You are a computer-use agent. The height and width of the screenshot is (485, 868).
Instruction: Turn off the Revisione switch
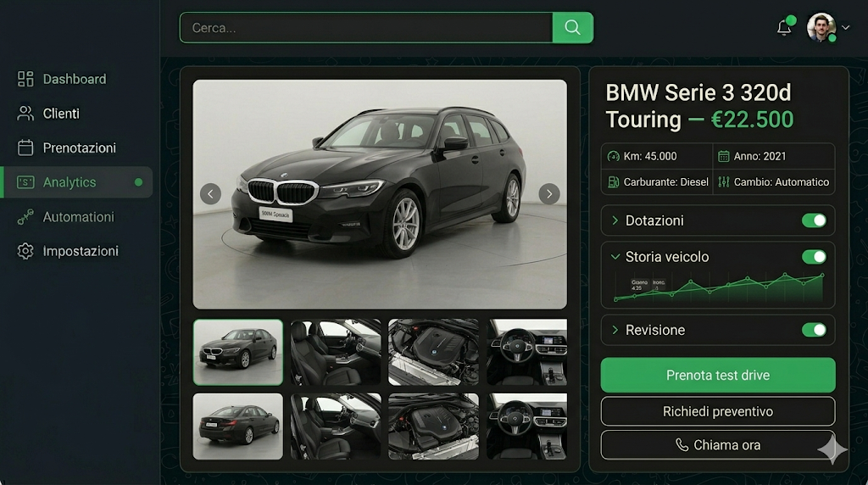coord(814,330)
